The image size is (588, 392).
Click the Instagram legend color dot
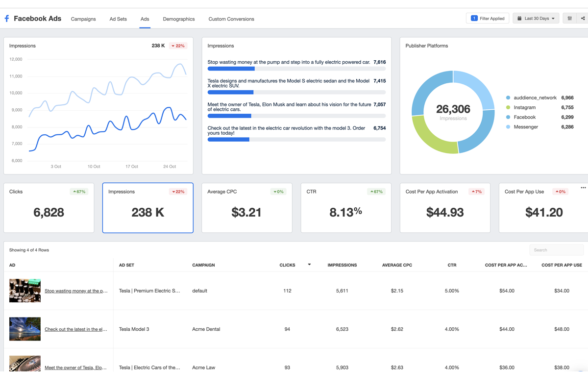tap(508, 108)
